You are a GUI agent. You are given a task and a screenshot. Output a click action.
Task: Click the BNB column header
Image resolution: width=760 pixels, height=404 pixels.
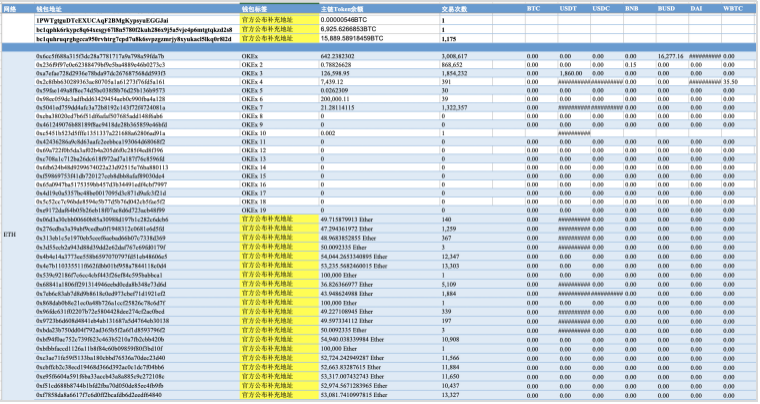point(632,9)
